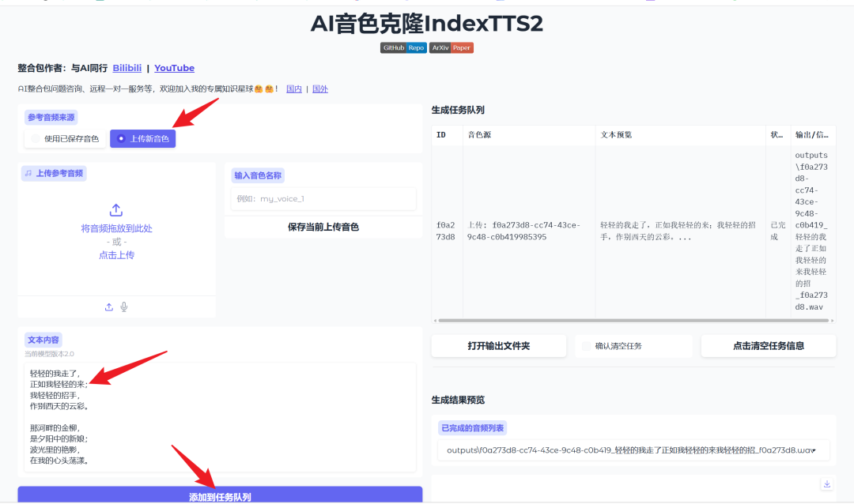
Task: Click the download icon in the result preview
Action: [826, 483]
